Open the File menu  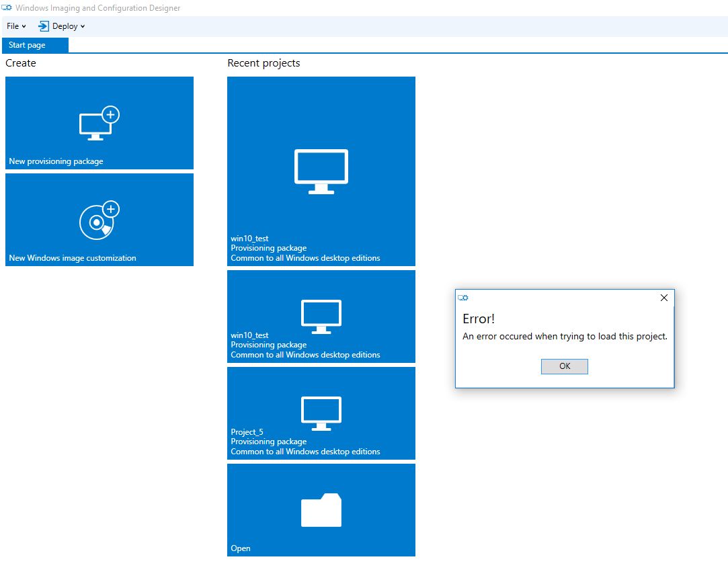[x=15, y=26]
